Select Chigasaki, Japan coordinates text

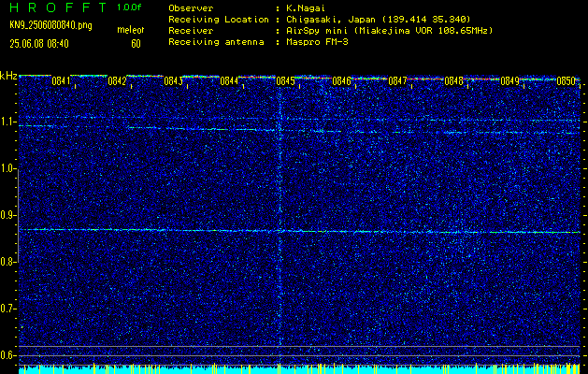pos(378,20)
